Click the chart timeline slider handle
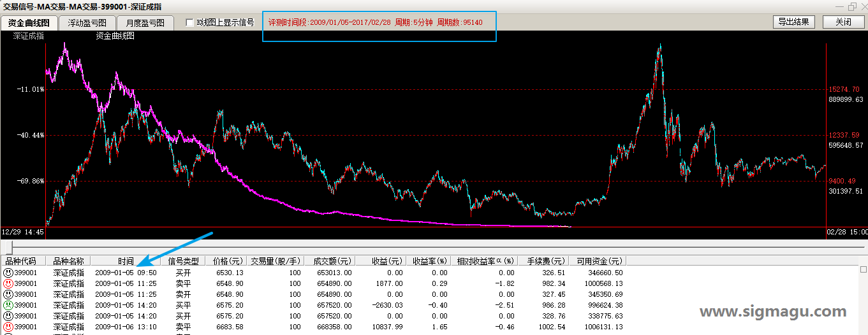This screenshot has width=868, height=335. point(8,246)
